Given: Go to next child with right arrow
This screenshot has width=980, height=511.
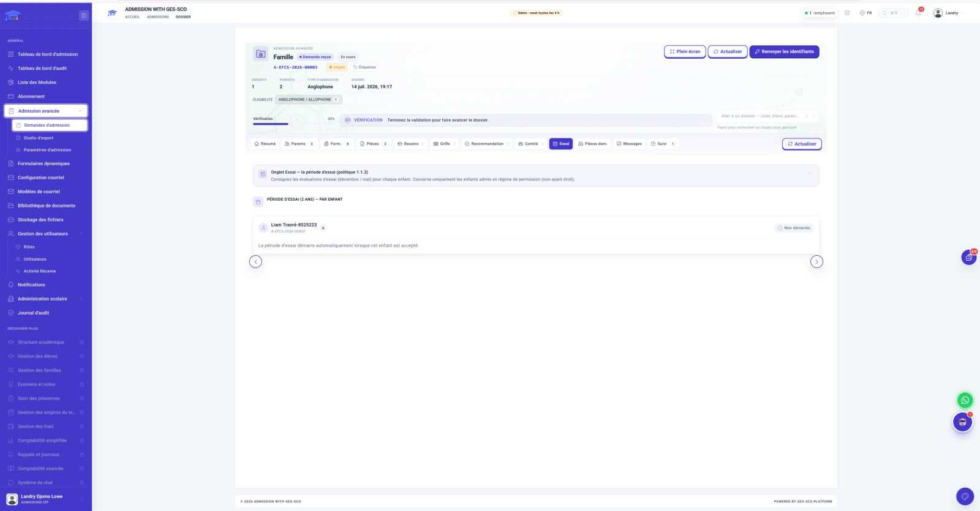Looking at the screenshot, I should pyautogui.click(x=816, y=262).
